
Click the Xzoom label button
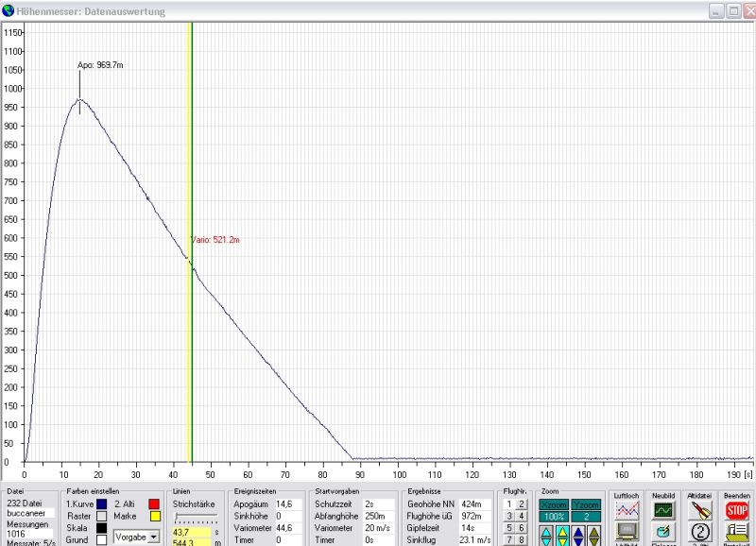pyautogui.click(x=554, y=504)
